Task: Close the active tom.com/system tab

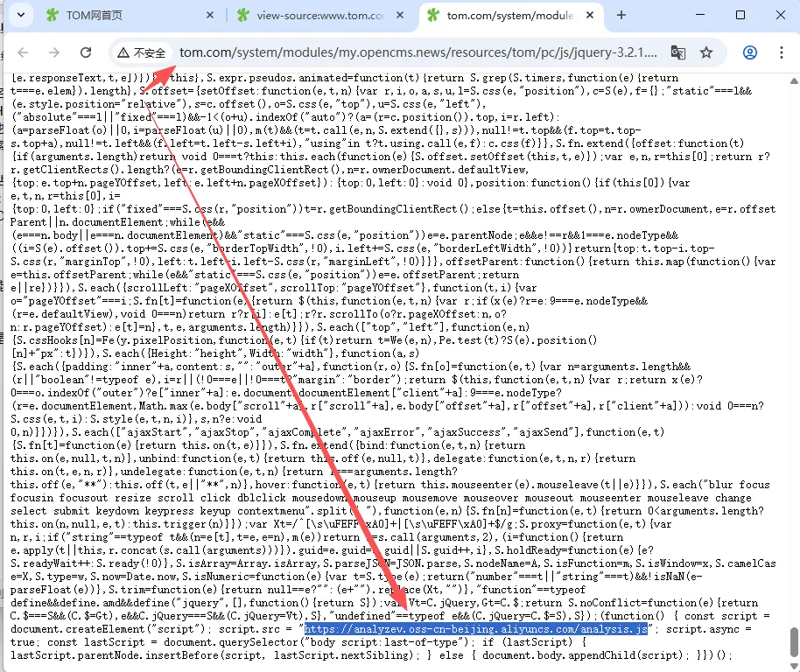Action: [589, 16]
